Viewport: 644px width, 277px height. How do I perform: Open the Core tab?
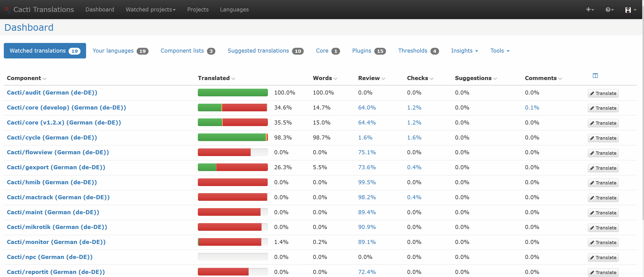tap(328, 51)
